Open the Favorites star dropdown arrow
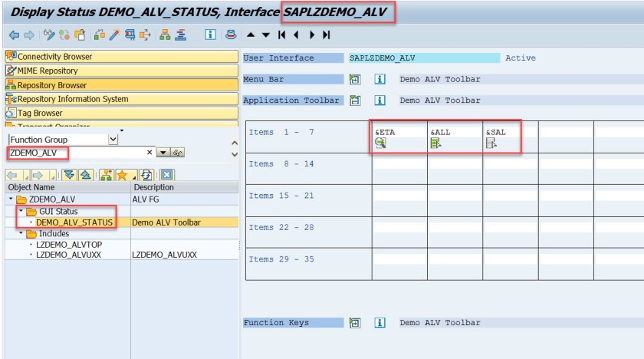The width and height of the screenshot is (644, 359). [x=134, y=178]
